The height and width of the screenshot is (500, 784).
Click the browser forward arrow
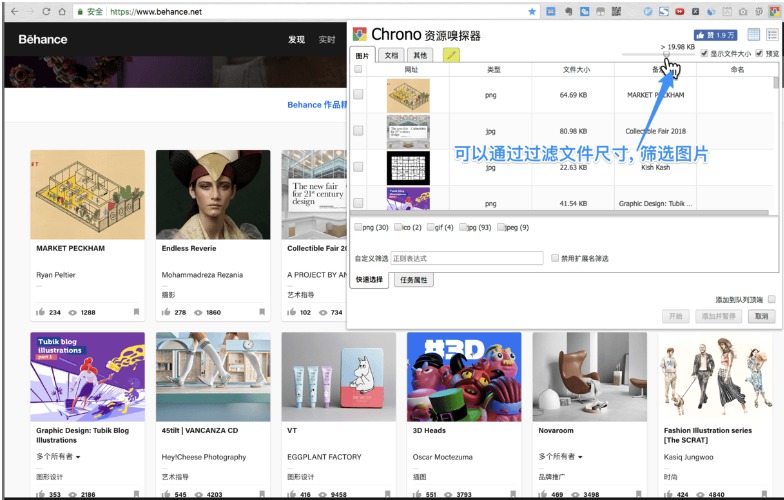click(30, 12)
